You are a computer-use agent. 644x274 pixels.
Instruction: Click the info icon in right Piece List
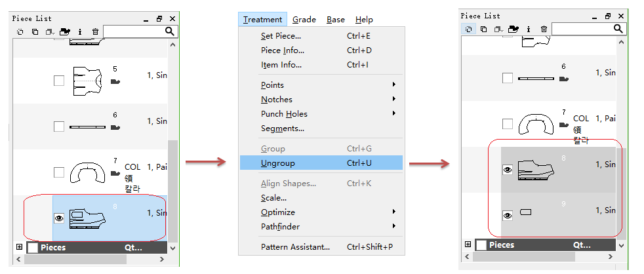tap(529, 29)
